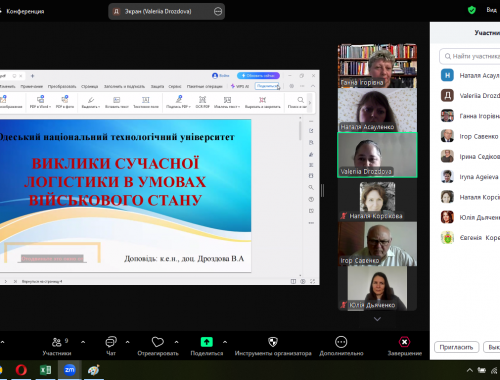
Task: Click OCR PDF tool in shared window
Action: click(202, 102)
